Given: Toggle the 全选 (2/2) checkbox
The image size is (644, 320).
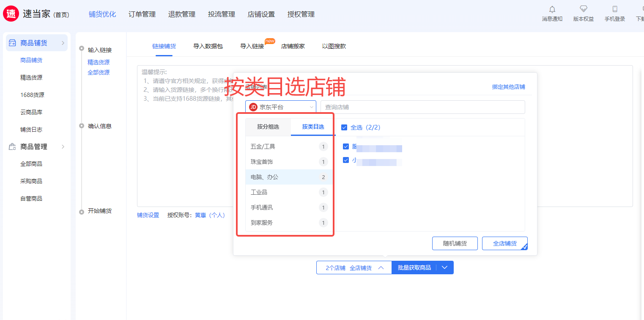Looking at the screenshot, I should [x=344, y=127].
